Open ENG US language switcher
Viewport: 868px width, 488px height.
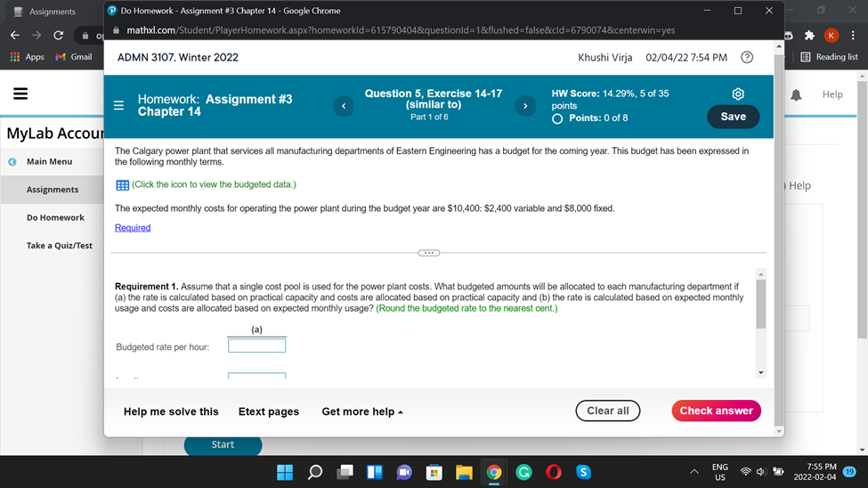tap(719, 472)
